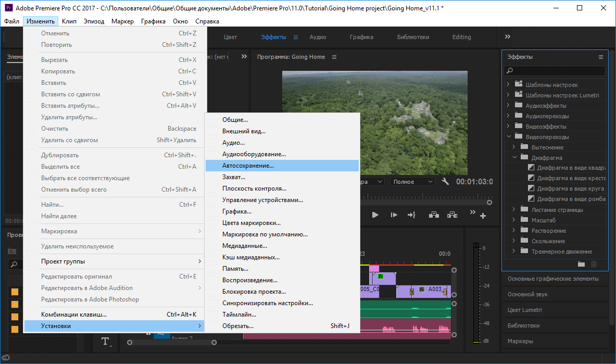Open the 'Клип' menu
Screen dimensions: 616x364
pyautogui.click(x=69, y=21)
